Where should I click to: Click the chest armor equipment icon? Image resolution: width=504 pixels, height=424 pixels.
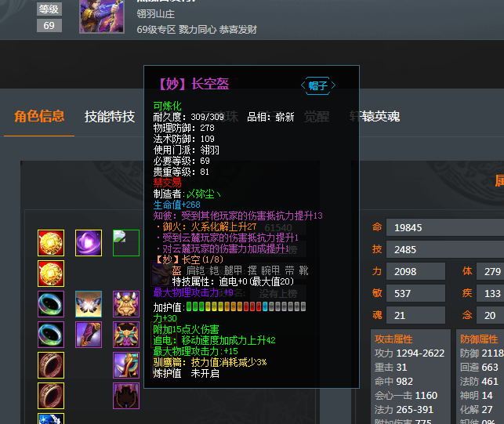(126, 335)
